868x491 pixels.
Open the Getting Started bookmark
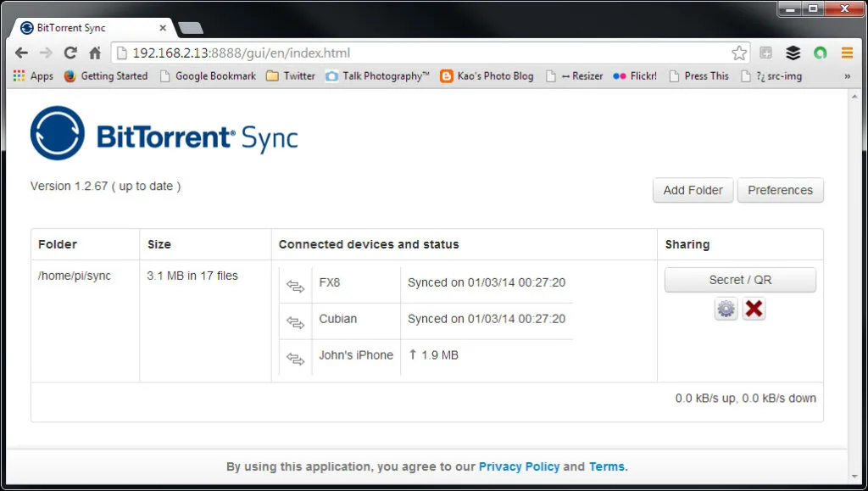(x=106, y=76)
